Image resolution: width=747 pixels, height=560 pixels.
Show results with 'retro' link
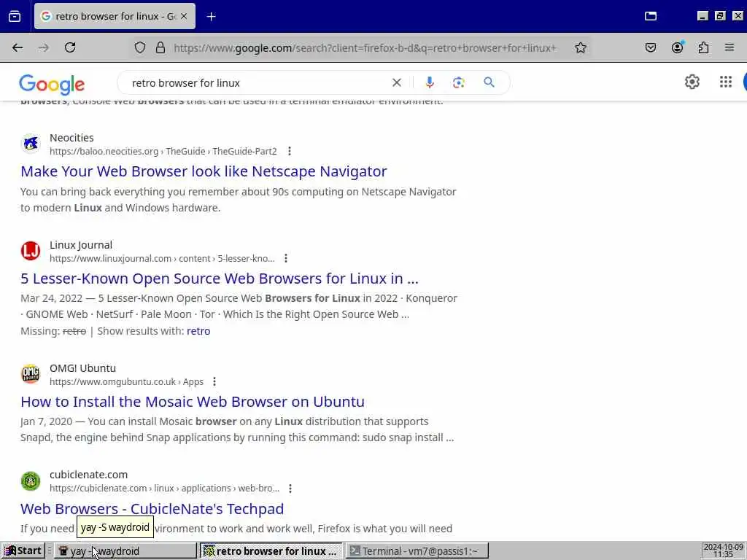tap(198, 331)
